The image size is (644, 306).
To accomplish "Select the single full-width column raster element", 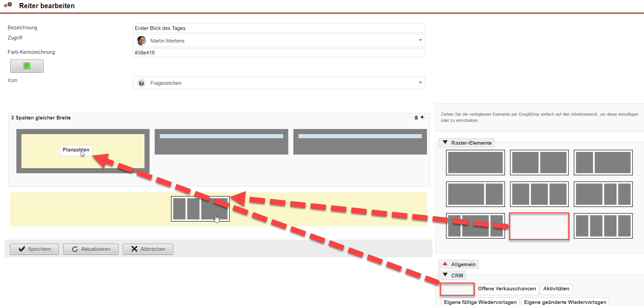I will tap(475, 163).
